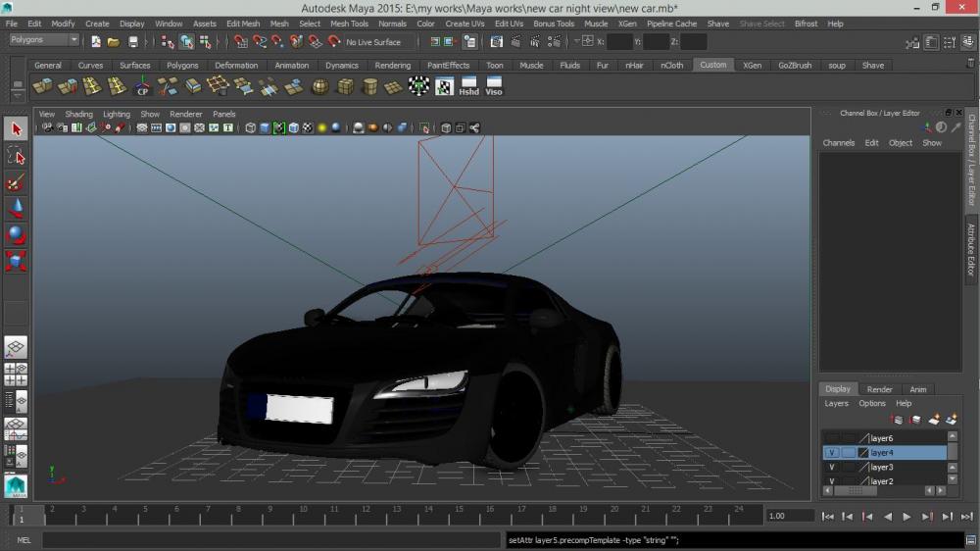Click the polygon sphere shelf icon
980x551 pixels.
coord(320,86)
